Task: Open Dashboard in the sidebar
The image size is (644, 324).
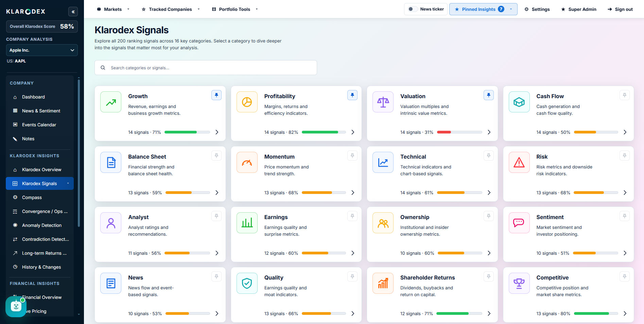Action: [40, 97]
